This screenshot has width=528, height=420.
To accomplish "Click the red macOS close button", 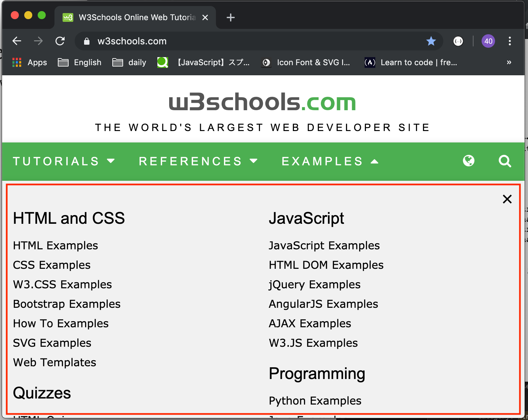I will [15, 15].
